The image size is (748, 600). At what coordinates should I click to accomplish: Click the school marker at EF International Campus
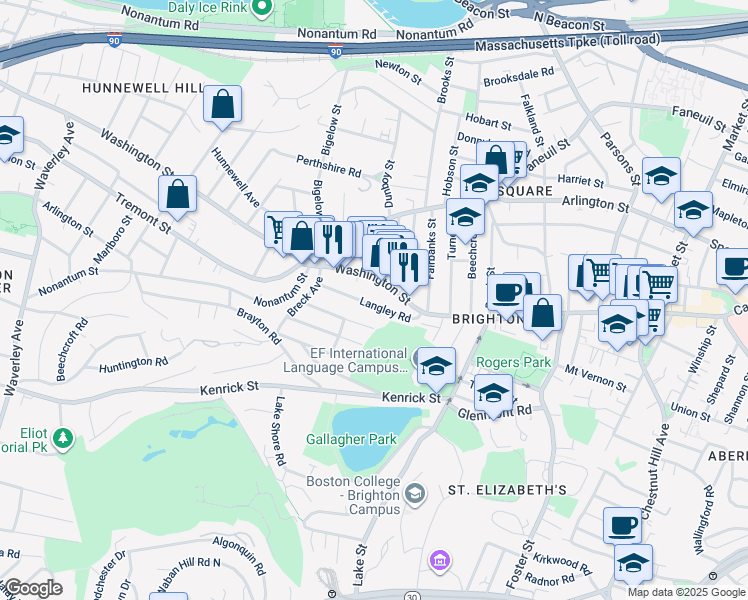pos(436,366)
